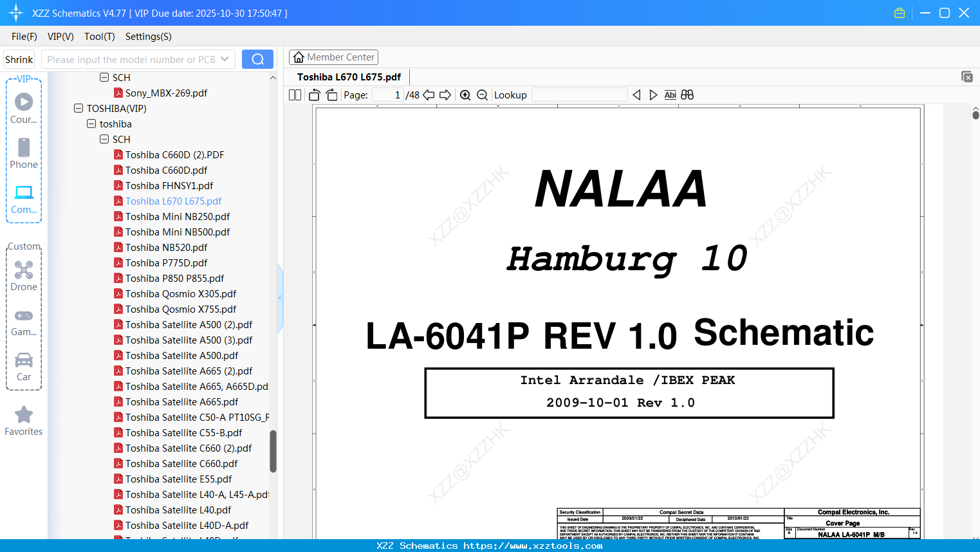This screenshot has width=980, height=552.
Task: Open the Car schematics category
Action: coord(24,367)
